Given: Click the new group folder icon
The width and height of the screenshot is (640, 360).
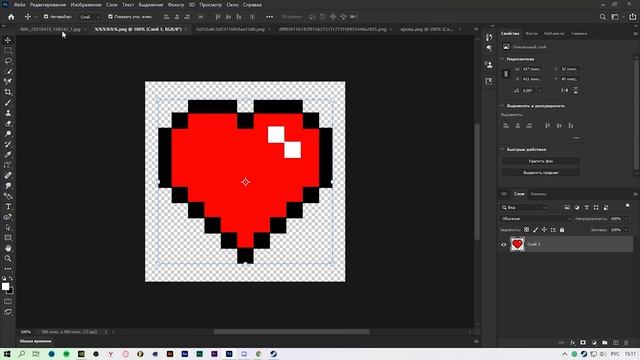Looking at the screenshot, I should point(604,342).
